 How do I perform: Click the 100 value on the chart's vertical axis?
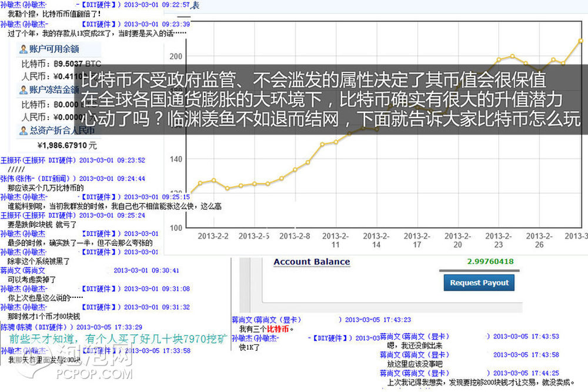pyautogui.click(x=176, y=228)
